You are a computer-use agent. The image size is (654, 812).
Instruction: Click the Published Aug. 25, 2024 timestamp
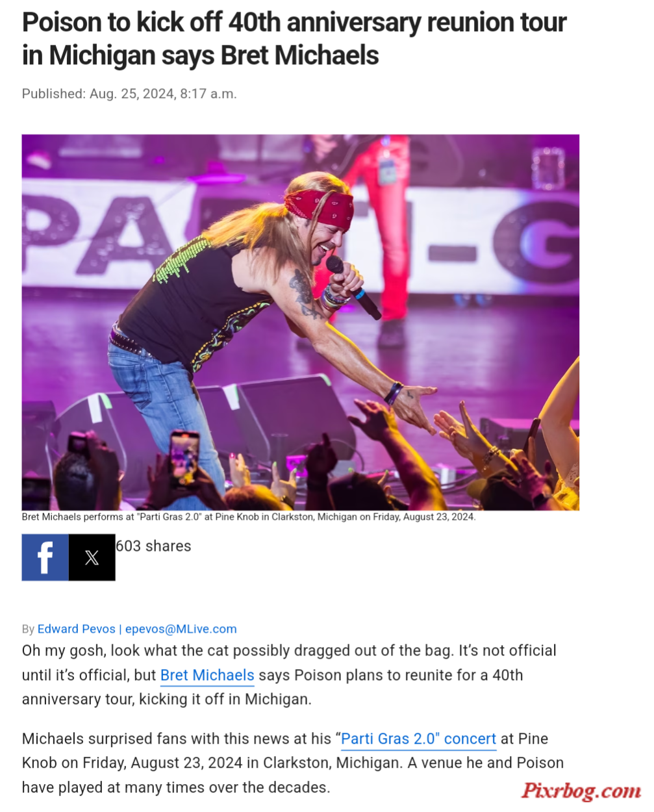coord(129,94)
